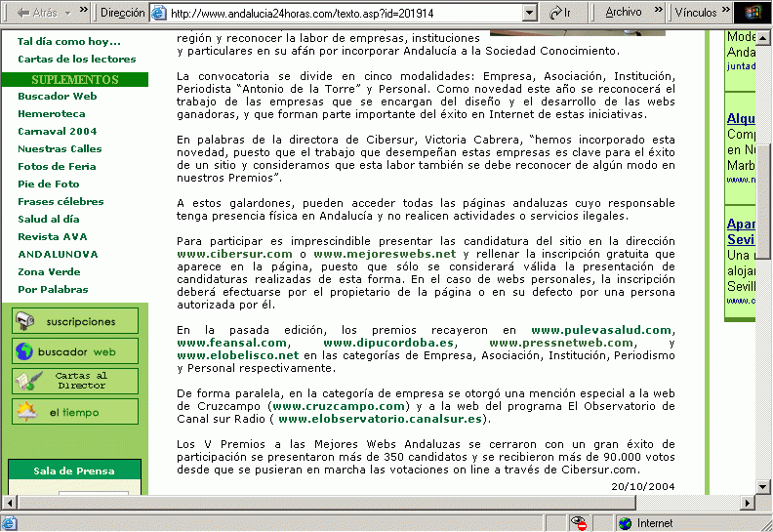Click the page icon in address bar

click(159, 13)
